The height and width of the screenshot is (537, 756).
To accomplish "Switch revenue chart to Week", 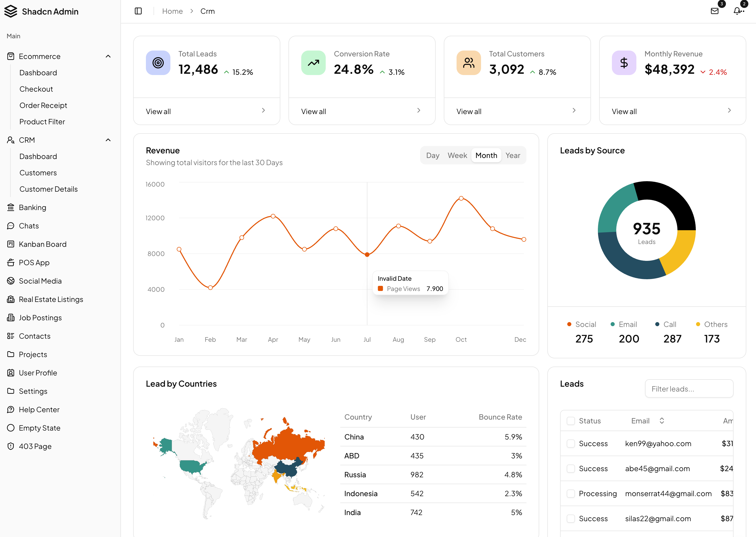I will click(x=457, y=155).
